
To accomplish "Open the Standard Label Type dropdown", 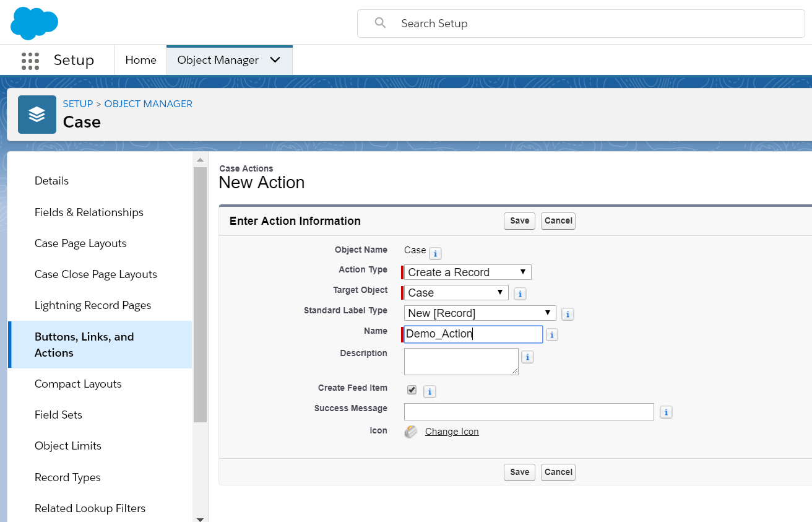I will pos(547,313).
